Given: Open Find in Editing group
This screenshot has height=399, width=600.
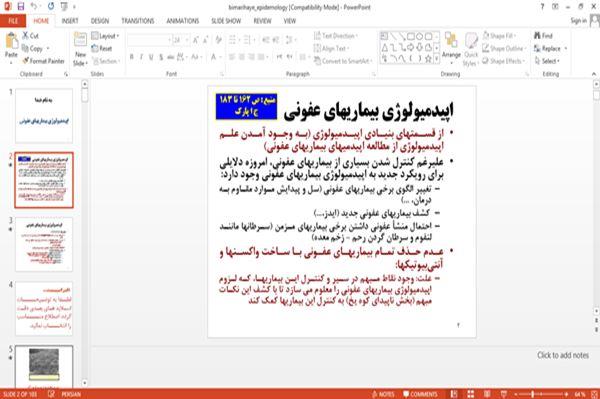Looking at the screenshot, I should click(x=543, y=36).
